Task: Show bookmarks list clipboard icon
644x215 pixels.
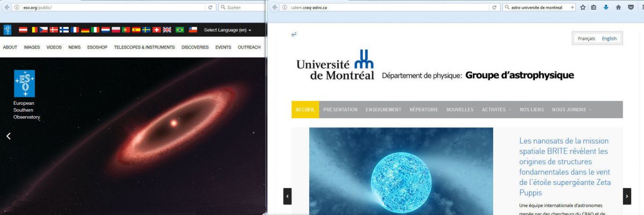Action: (594, 8)
